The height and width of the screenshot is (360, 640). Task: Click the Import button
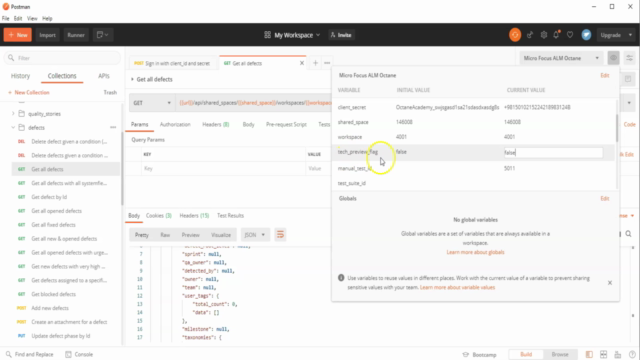coord(47,35)
